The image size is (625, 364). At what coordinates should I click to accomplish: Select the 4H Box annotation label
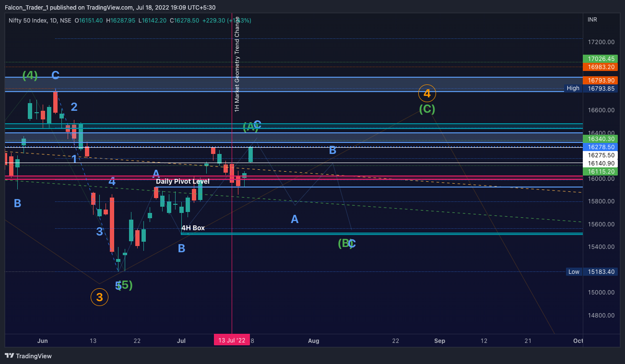pos(193,228)
